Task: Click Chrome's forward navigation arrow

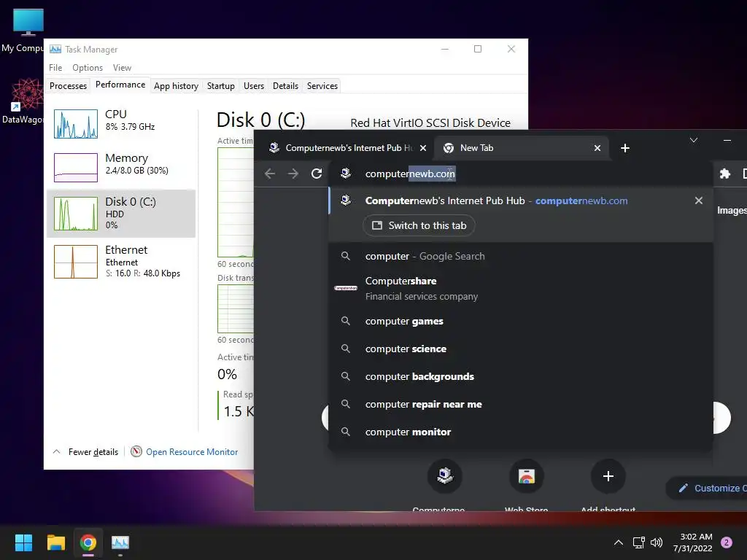Action: (293, 174)
